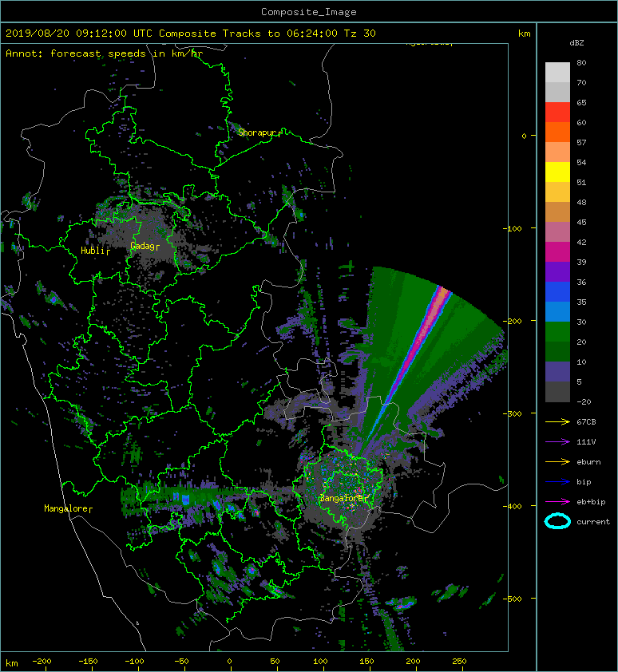Click 'Annot: forecast speeds in km/hr' text
618x672 pixels.
tap(105, 53)
